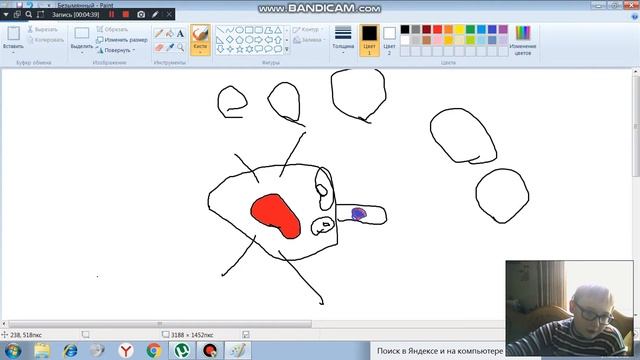Switch to Bandicam in the taskbar

(210, 351)
